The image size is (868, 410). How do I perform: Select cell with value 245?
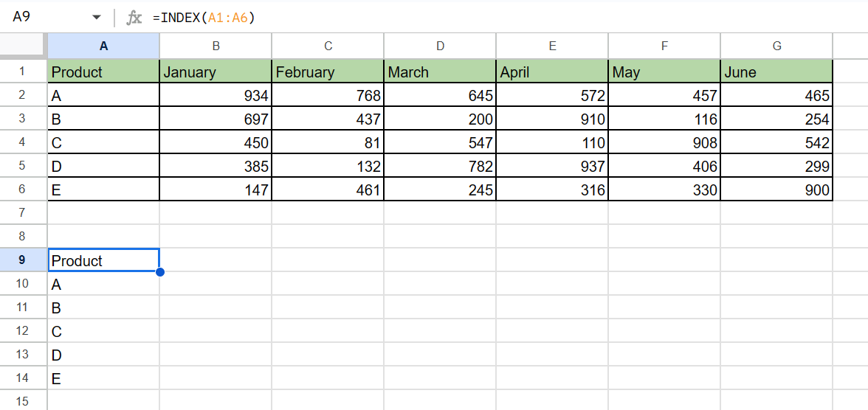440,190
